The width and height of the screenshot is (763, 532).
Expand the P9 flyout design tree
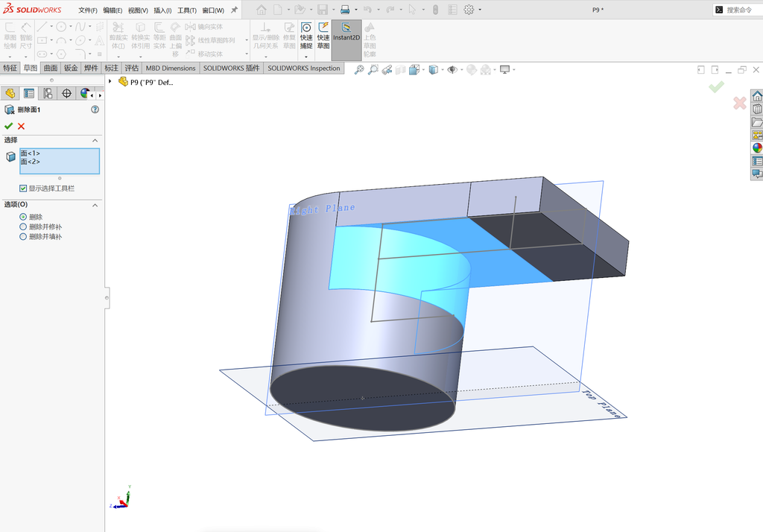[x=110, y=81]
